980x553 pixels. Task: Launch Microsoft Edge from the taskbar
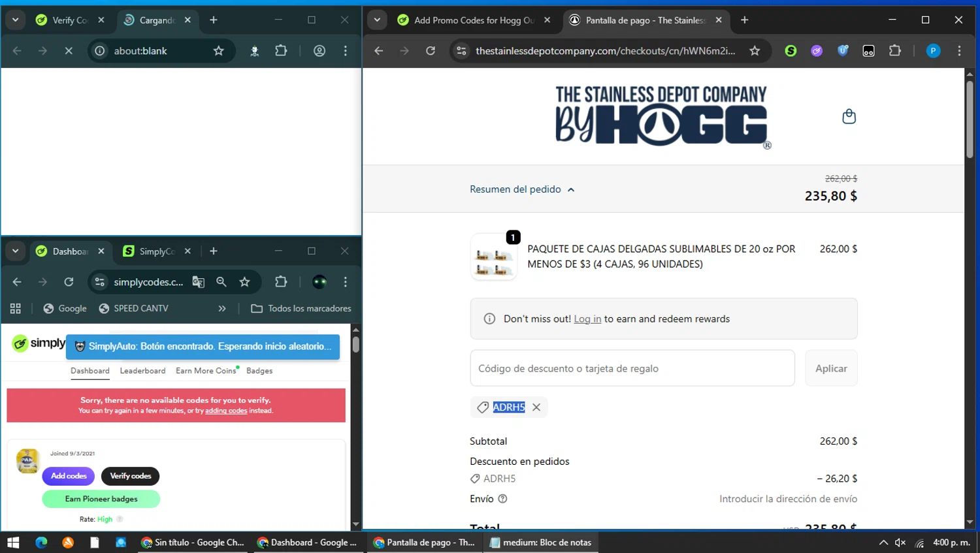(x=41, y=543)
